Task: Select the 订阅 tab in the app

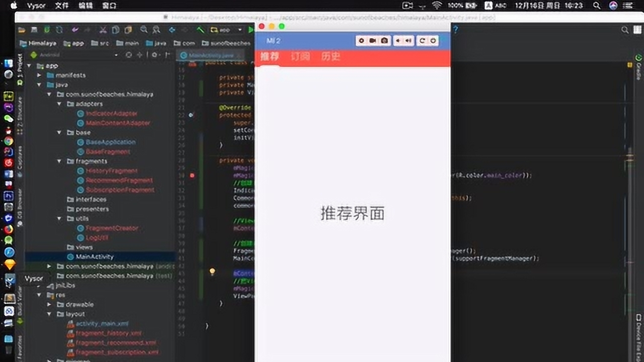Action: click(x=300, y=57)
